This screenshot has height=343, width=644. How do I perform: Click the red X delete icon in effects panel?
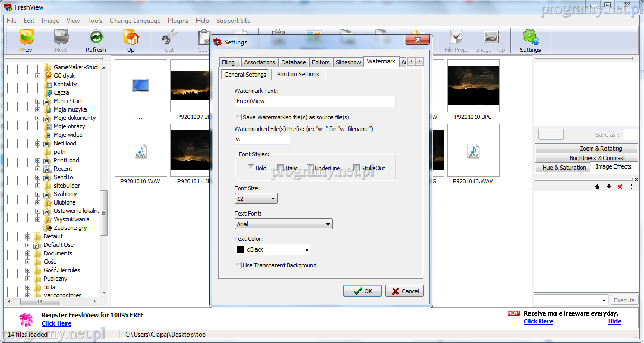tap(620, 187)
